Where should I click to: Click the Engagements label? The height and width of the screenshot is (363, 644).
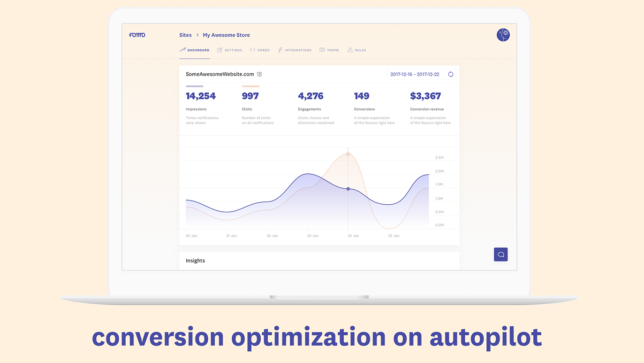(310, 109)
